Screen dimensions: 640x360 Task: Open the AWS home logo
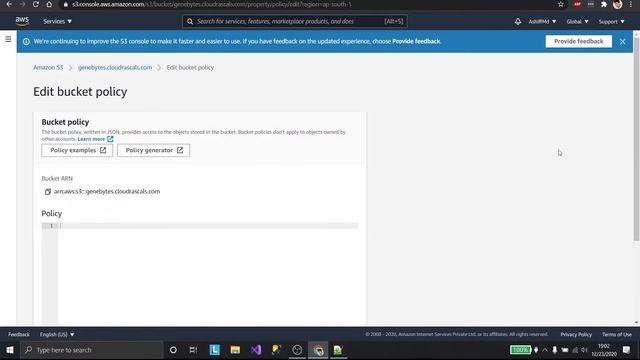(22, 21)
